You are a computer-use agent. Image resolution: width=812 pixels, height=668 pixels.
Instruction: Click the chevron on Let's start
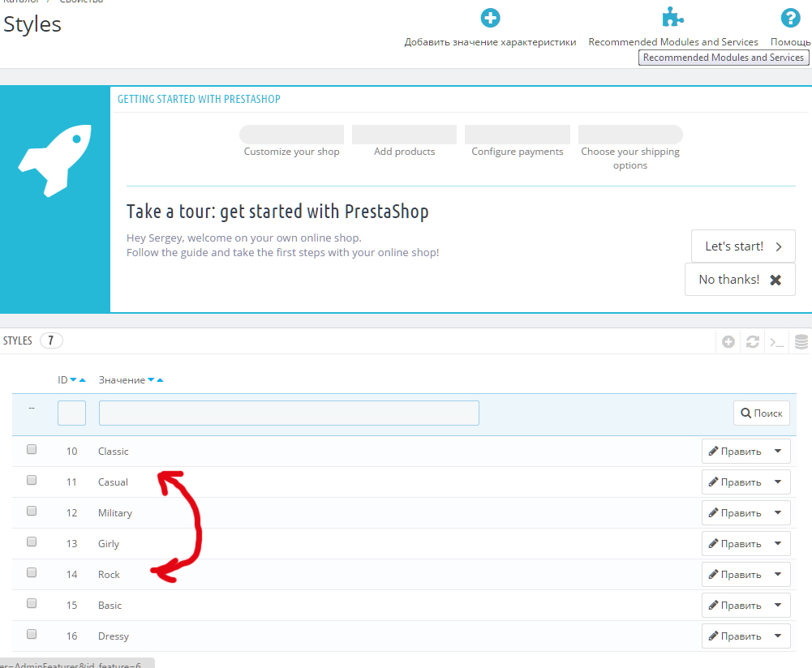pyautogui.click(x=779, y=246)
